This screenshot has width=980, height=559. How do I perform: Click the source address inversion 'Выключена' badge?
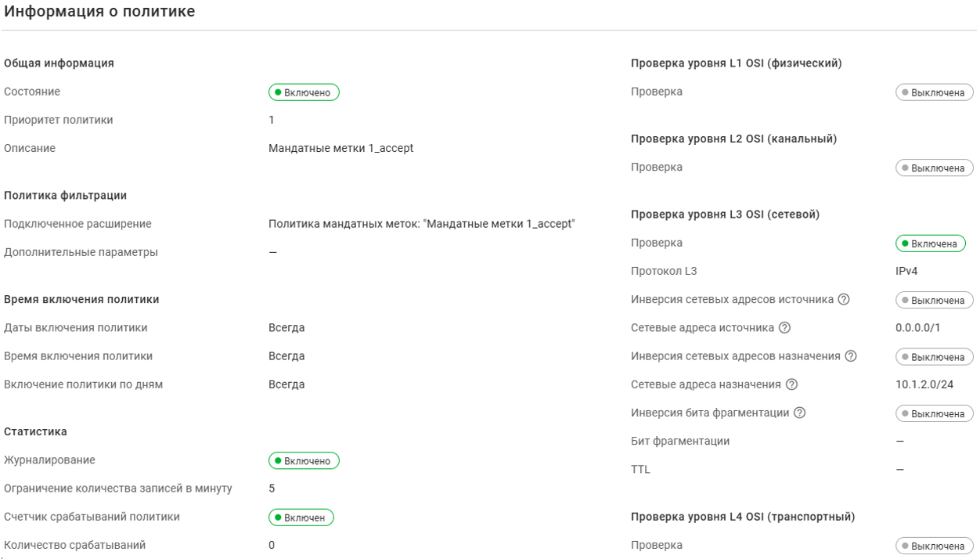click(x=934, y=301)
